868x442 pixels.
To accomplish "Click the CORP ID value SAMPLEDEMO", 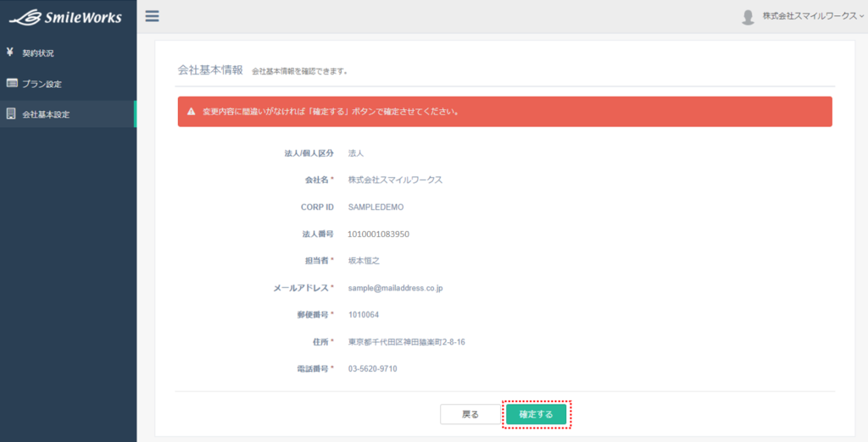I will pos(376,207).
